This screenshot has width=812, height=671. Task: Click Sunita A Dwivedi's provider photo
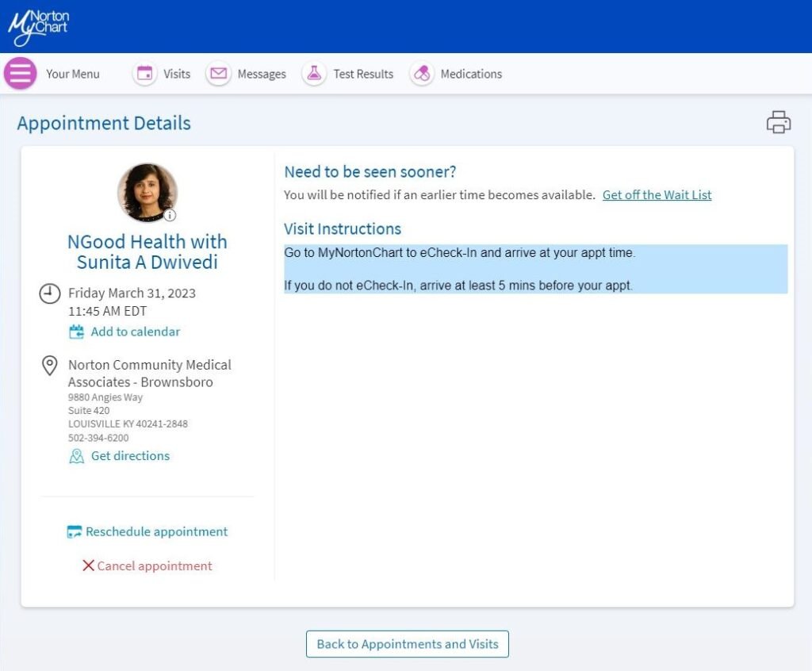pyautogui.click(x=147, y=192)
